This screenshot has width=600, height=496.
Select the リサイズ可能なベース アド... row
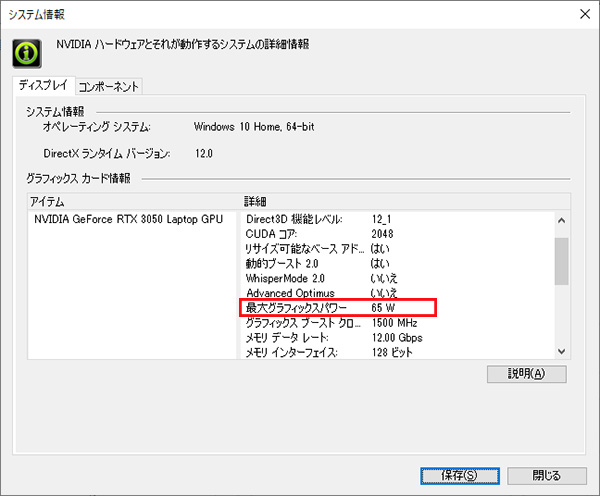point(396,249)
